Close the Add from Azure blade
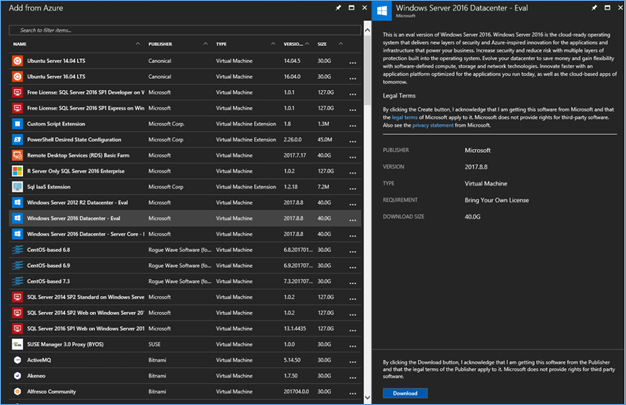Viewport: 626px width, 405px height. point(365,8)
